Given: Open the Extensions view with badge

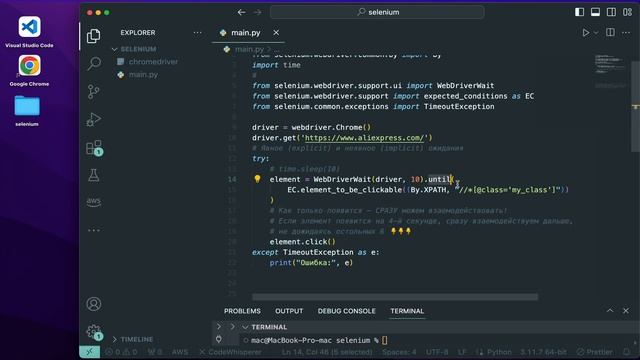Looking at the screenshot, I should [x=94, y=147].
